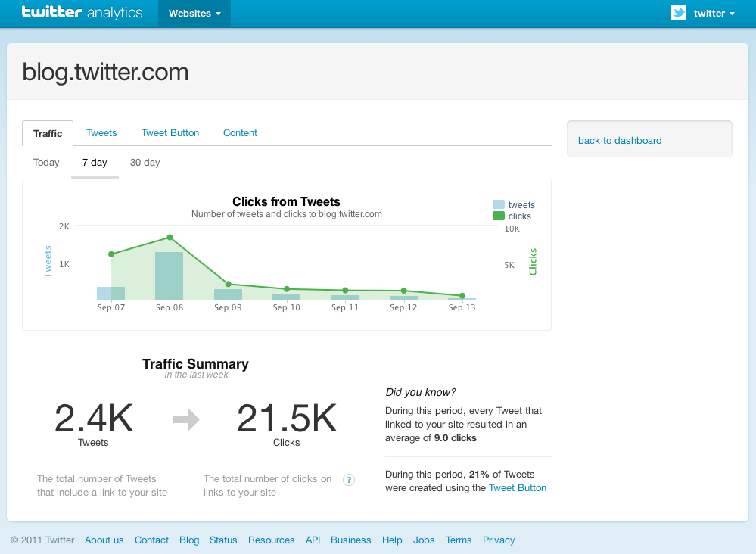The height and width of the screenshot is (554, 756).
Task: Click the green clicks legend swatch
Action: [499, 216]
